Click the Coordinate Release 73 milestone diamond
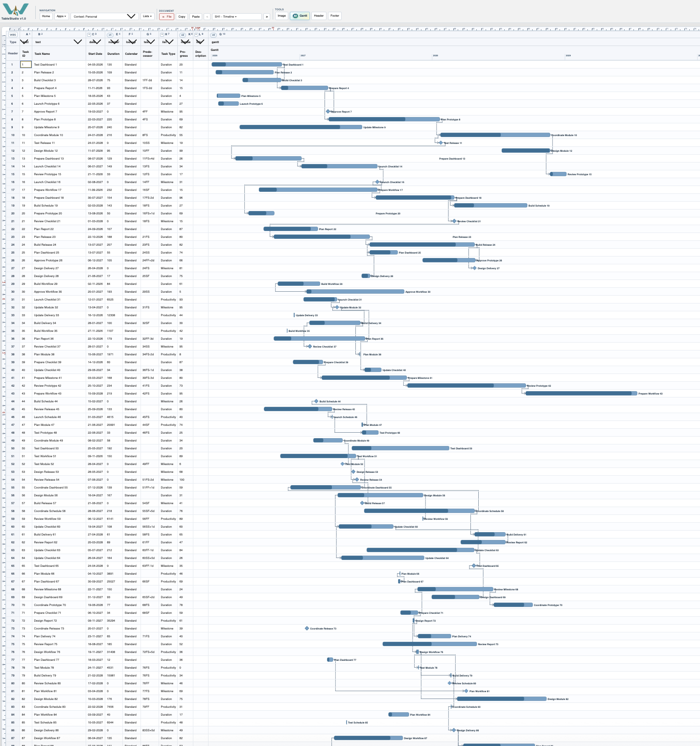The image size is (700, 746). 307,629
